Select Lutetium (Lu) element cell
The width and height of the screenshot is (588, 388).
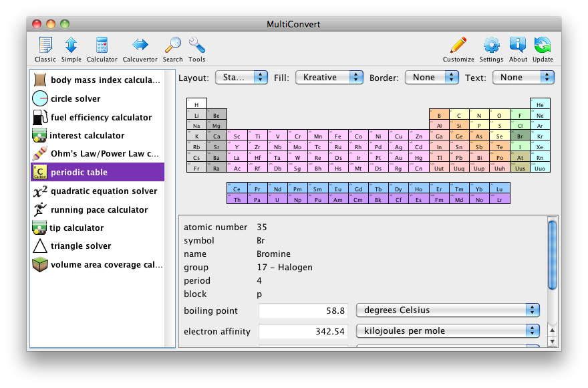[500, 188]
